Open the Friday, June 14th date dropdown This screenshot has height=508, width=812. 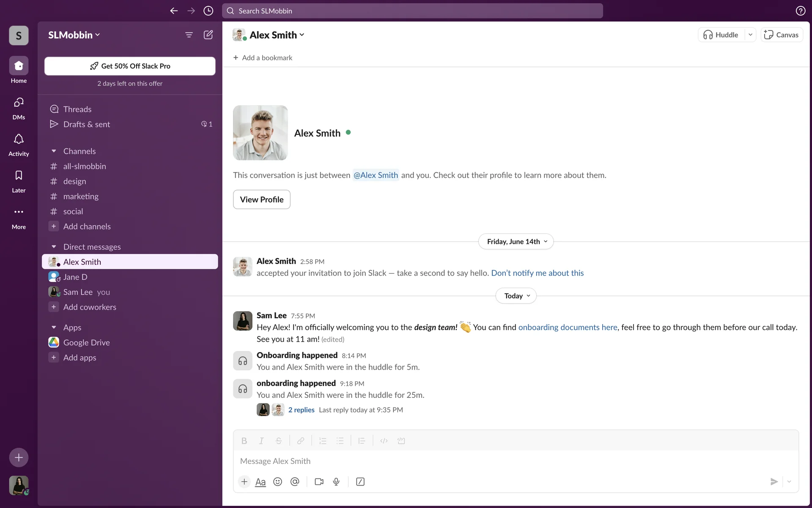click(x=516, y=242)
